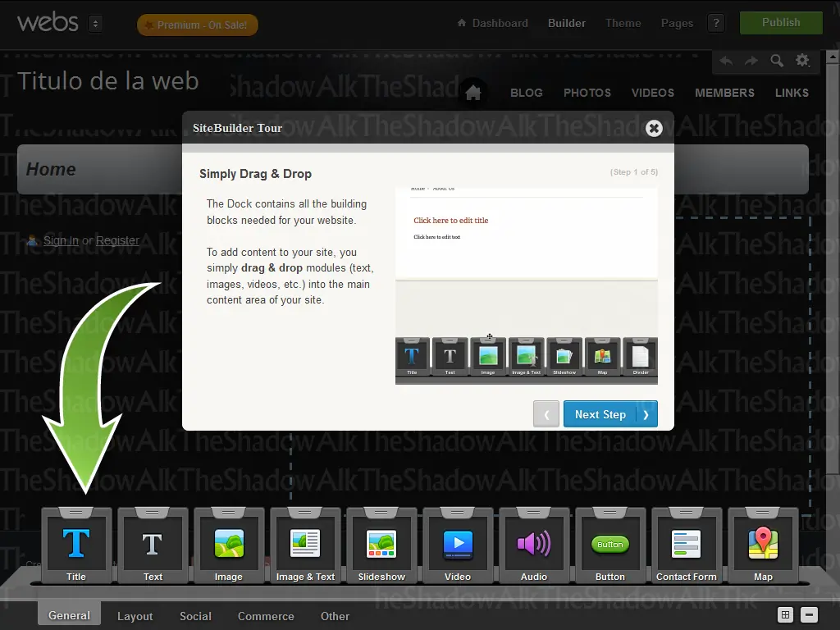Image resolution: width=840 pixels, height=630 pixels.
Task: Click the Register link
Action: pyautogui.click(x=117, y=240)
